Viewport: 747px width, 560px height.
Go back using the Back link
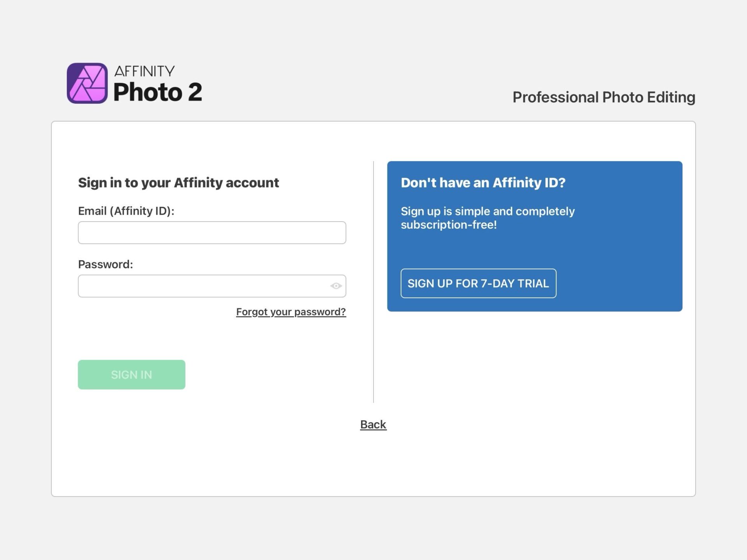(x=373, y=424)
